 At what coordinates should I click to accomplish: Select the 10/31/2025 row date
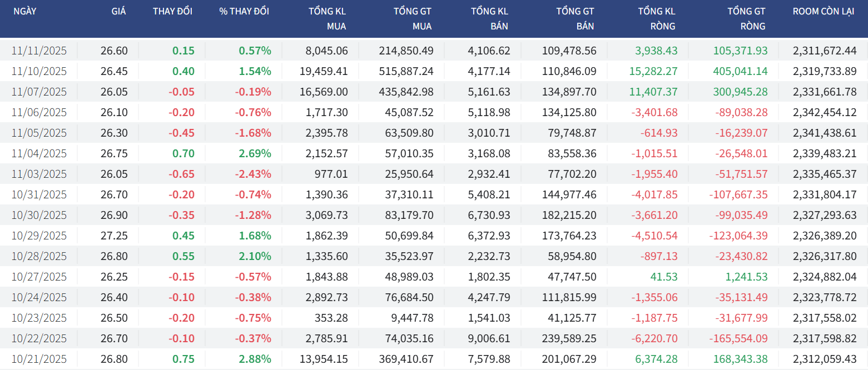click(x=39, y=194)
